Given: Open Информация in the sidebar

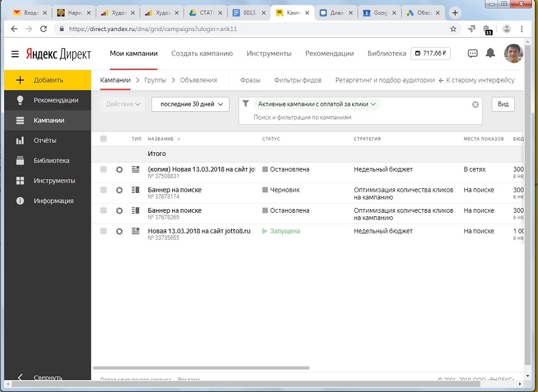Looking at the screenshot, I should click(48, 201).
